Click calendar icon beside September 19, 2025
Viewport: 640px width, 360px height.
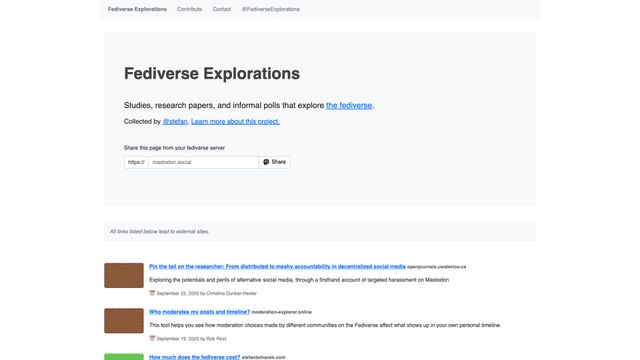152,338
